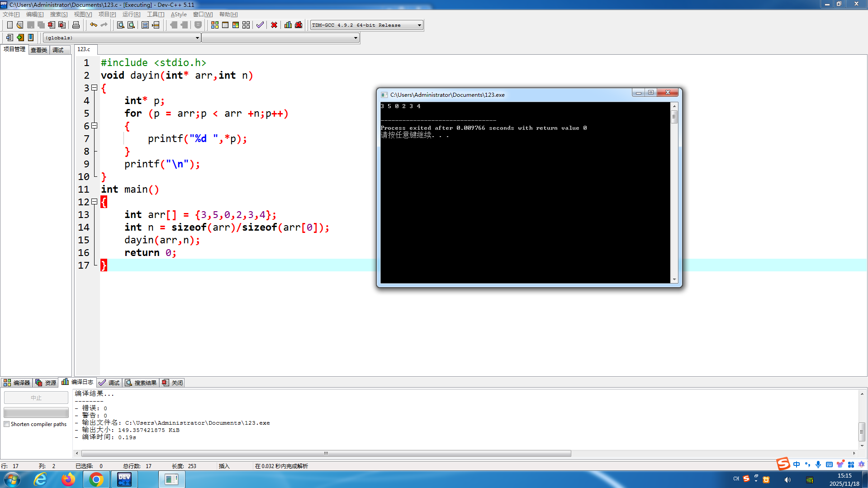Click the Run window icon
The height and width of the screenshot is (488, 868).
tap(225, 25)
